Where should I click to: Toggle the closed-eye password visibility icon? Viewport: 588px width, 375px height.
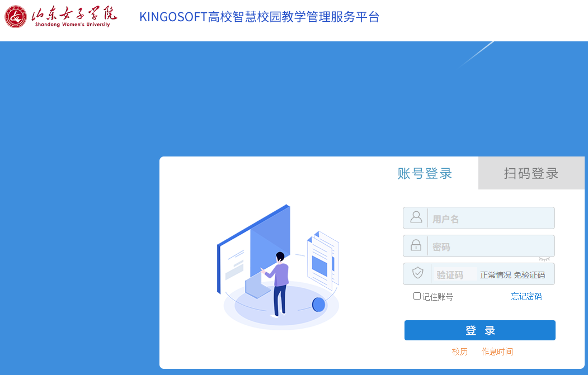pos(544,259)
